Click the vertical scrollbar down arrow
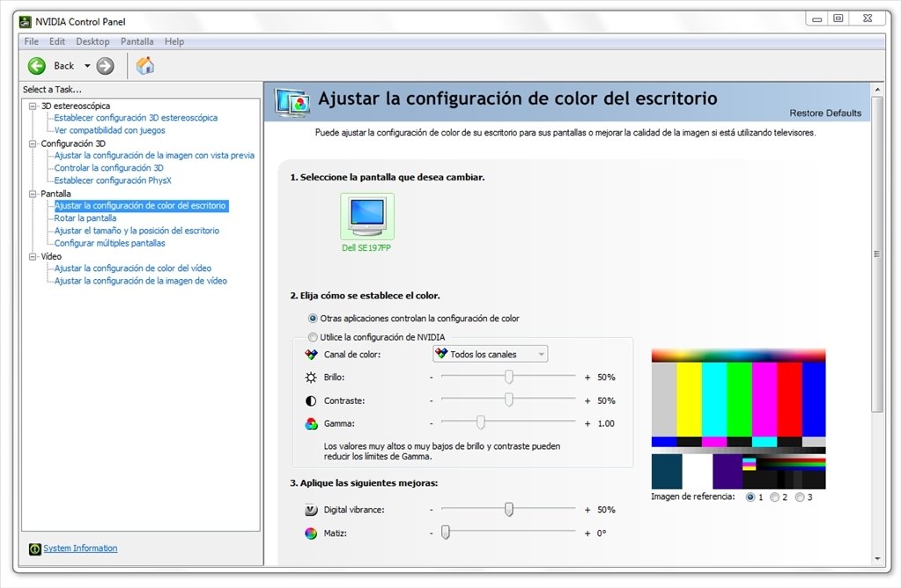The width and height of the screenshot is (901, 588). click(877, 558)
